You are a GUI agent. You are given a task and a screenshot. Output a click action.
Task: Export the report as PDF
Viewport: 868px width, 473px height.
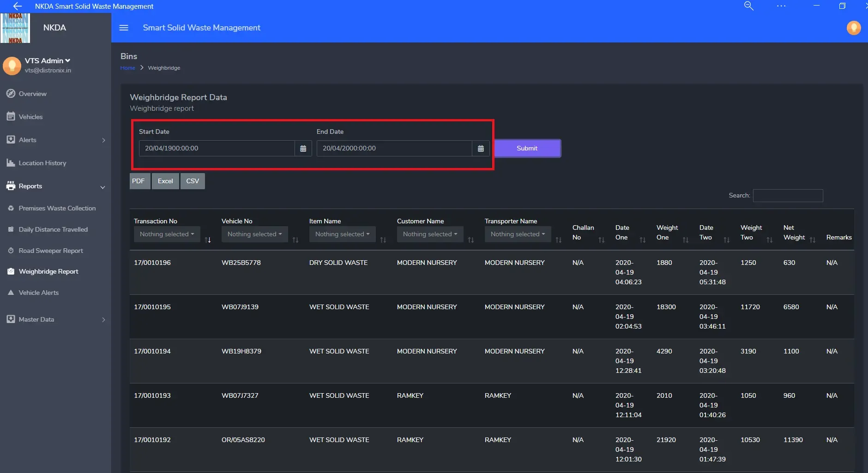(x=139, y=181)
